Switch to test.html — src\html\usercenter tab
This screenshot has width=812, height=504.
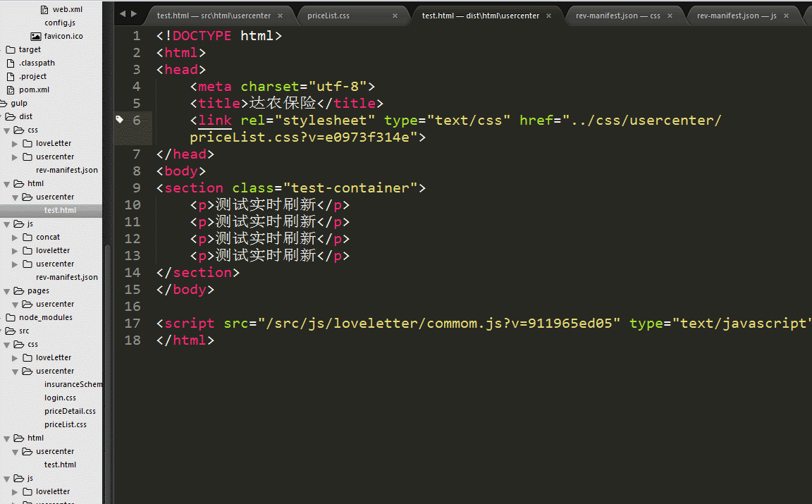click(x=214, y=16)
